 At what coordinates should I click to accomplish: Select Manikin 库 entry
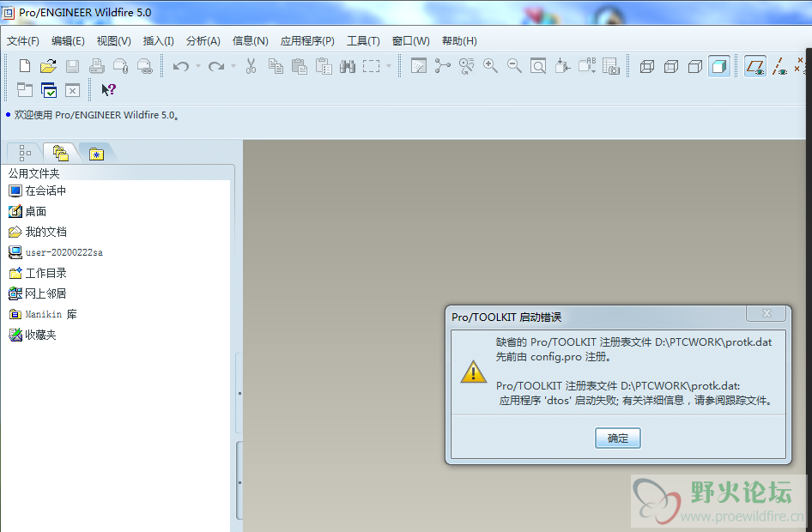point(42,314)
